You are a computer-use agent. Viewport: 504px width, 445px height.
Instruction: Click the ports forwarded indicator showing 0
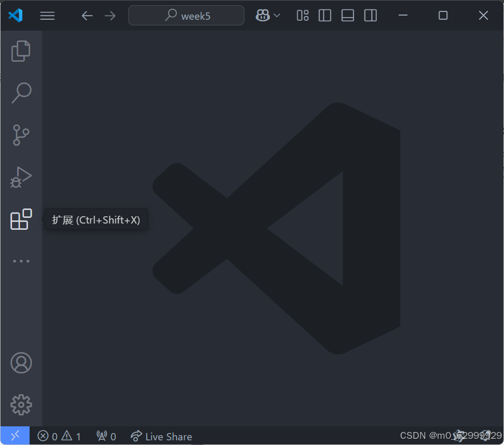[106, 436]
